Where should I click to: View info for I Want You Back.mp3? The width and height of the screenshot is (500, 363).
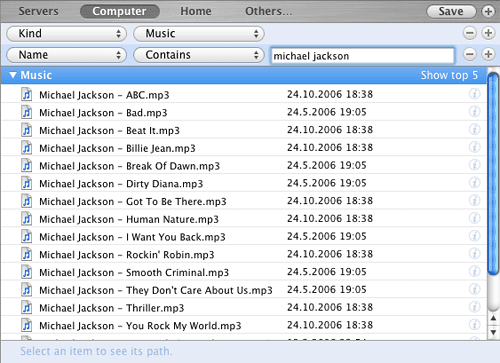(x=475, y=236)
